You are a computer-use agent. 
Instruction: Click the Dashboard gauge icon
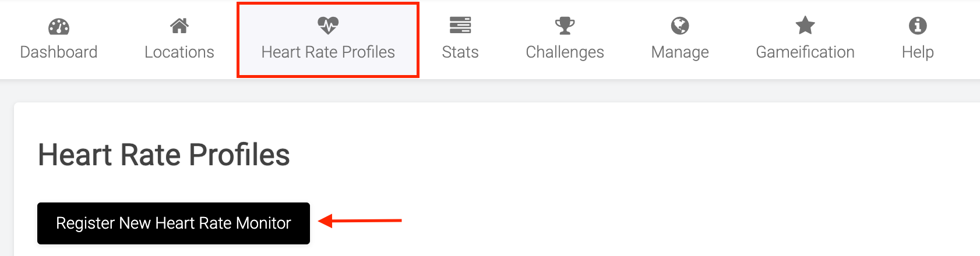pos(59,26)
